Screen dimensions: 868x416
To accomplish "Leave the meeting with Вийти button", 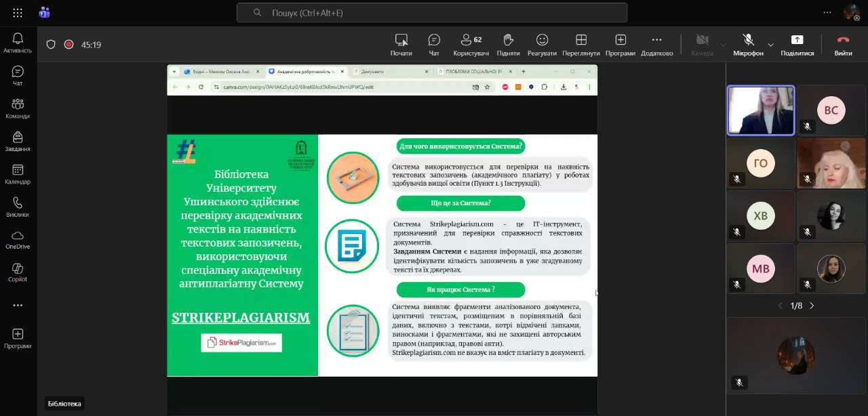I will coord(843,44).
